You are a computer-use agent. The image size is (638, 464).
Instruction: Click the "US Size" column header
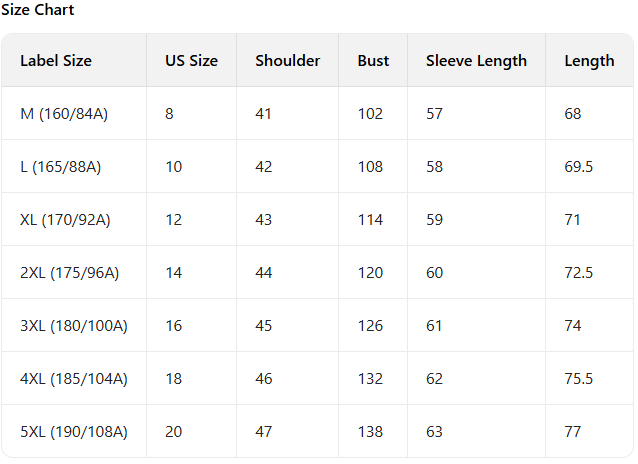click(x=191, y=60)
